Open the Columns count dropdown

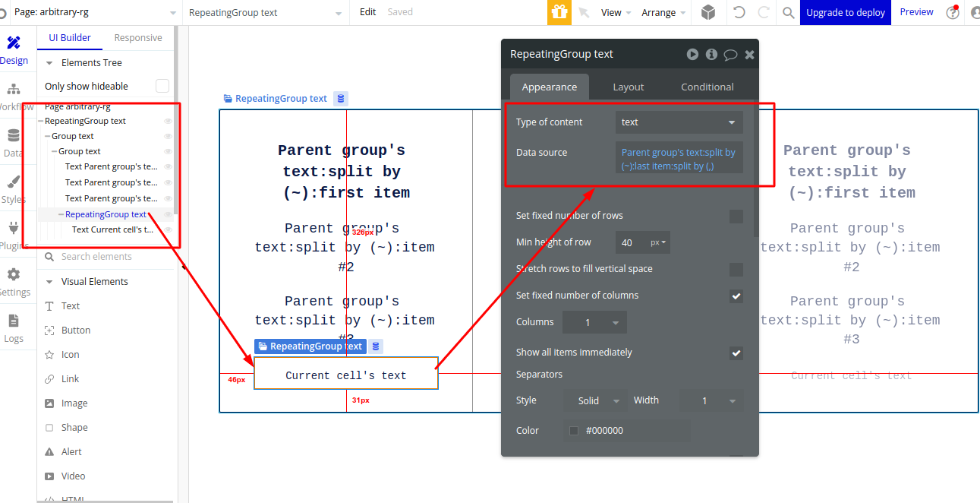(x=594, y=322)
